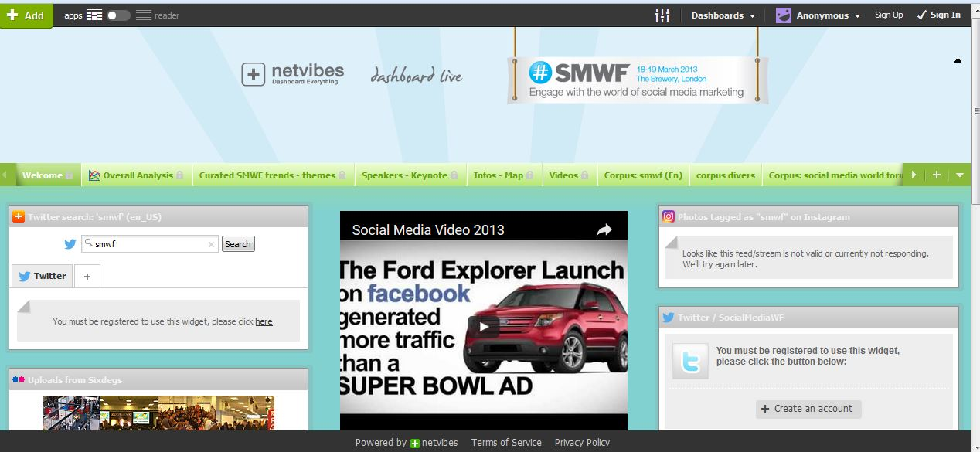This screenshot has height=452, width=980.
Task: Switch to Curated SMWF trends - themes tab
Action: pyautogui.click(x=274, y=175)
